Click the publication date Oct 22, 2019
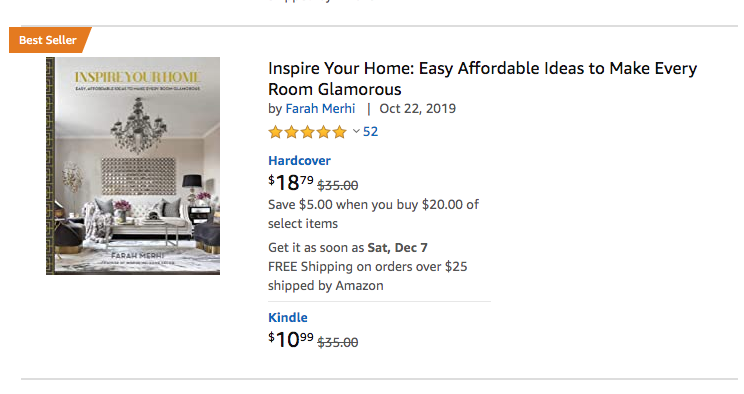 click(418, 109)
